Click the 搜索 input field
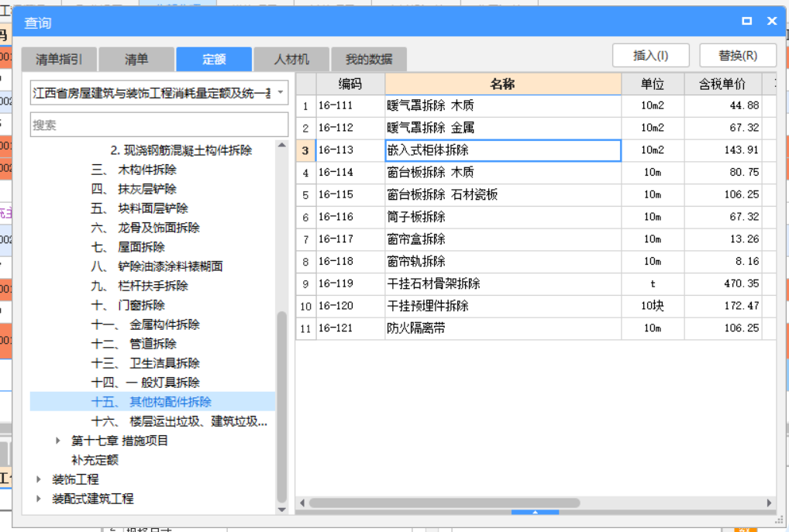 pos(159,125)
